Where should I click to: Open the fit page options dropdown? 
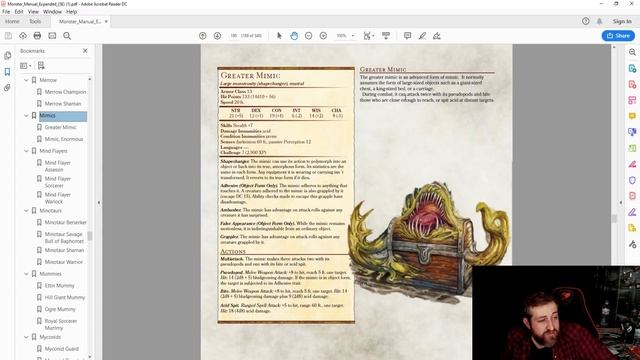pyautogui.click(x=369, y=36)
